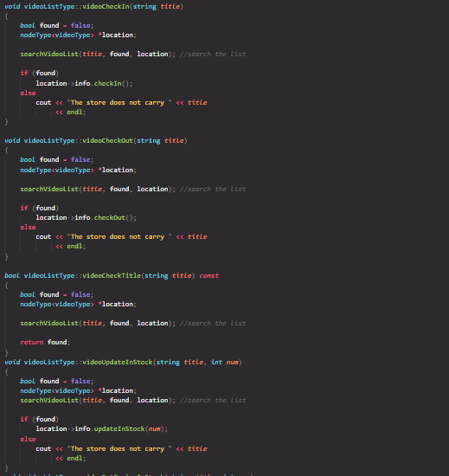Click the 'return found;' statement
The image size is (449, 476).
tap(45, 342)
